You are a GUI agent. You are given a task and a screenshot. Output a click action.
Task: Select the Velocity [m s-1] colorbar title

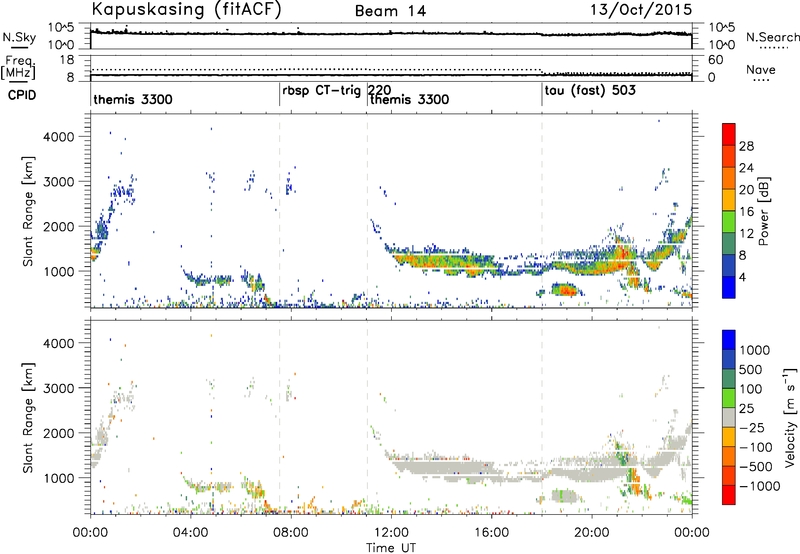click(x=790, y=417)
